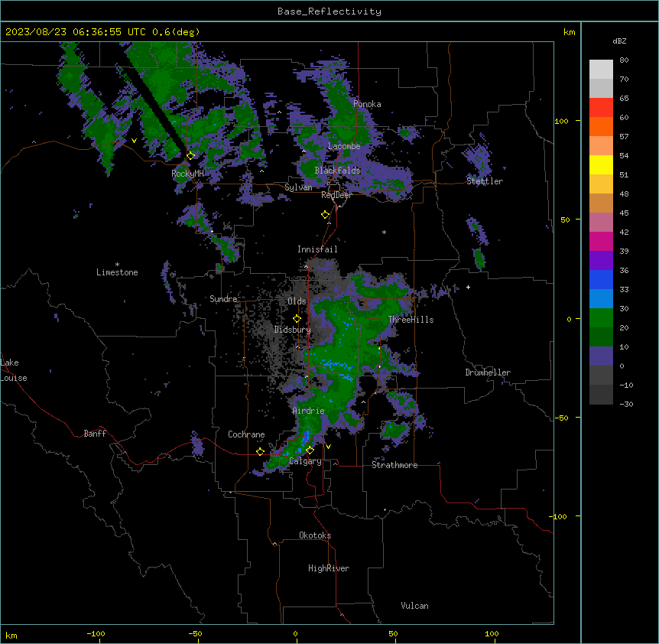
Task: Click the asterisk marker above Limestone
Action: [117, 265]
